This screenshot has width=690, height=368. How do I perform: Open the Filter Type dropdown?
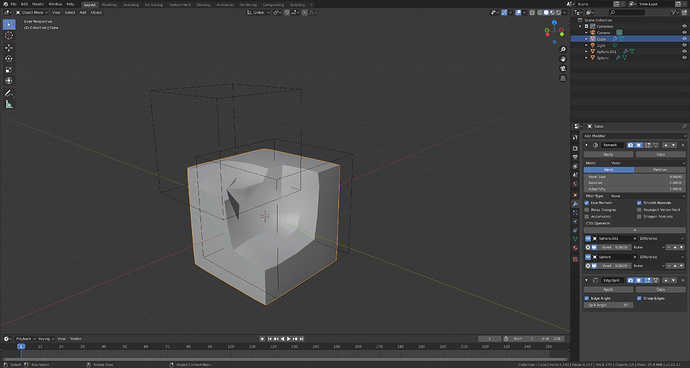coord(647,196)
